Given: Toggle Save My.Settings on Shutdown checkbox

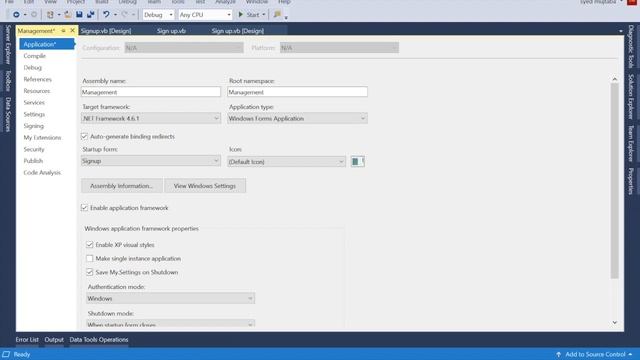Looking at the screenshot, I should [x=90, y=272].
